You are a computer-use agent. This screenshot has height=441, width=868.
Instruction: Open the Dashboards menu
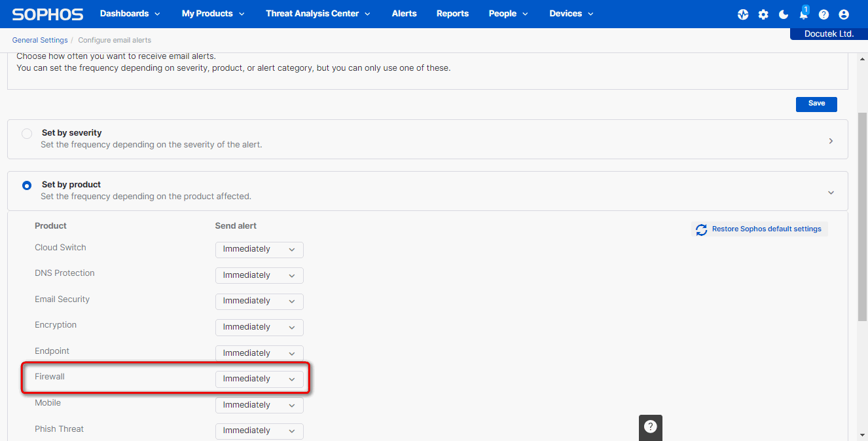(x=130, y=14)
